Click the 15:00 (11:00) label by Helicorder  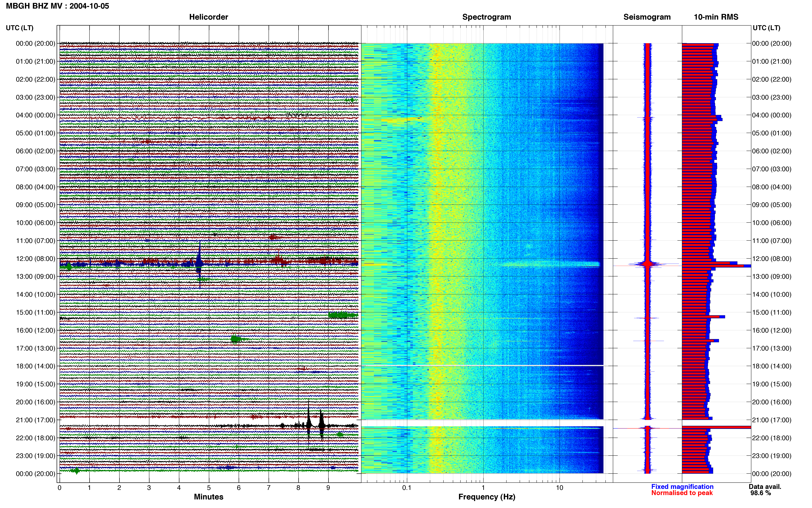click(x=36, y=313)
